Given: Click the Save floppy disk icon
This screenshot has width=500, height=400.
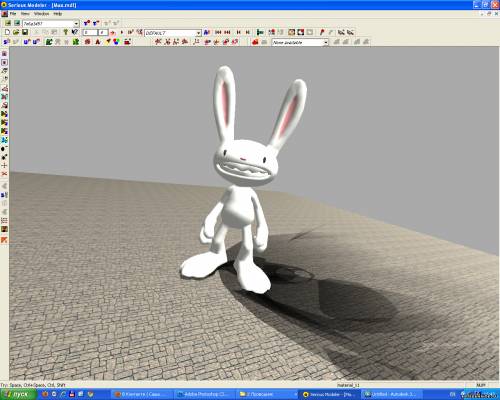Looking at the screenshot, I should (25, 32).
